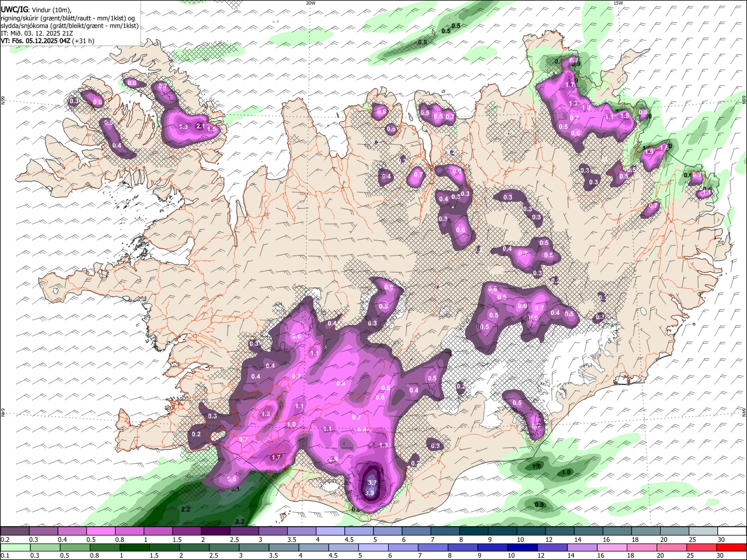The width and height of the screenshot is (747, 560).
Task: Click the '3.7' precipitation value on the map
Action: point(372,482)
